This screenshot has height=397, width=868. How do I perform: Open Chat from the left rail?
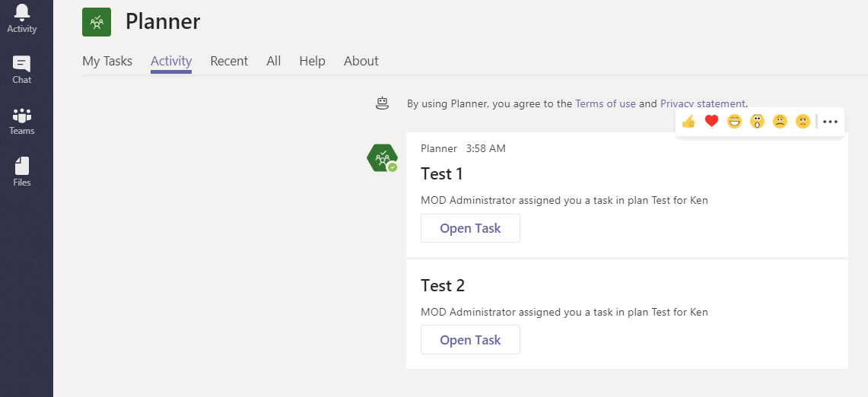click(x=21, y=69)
